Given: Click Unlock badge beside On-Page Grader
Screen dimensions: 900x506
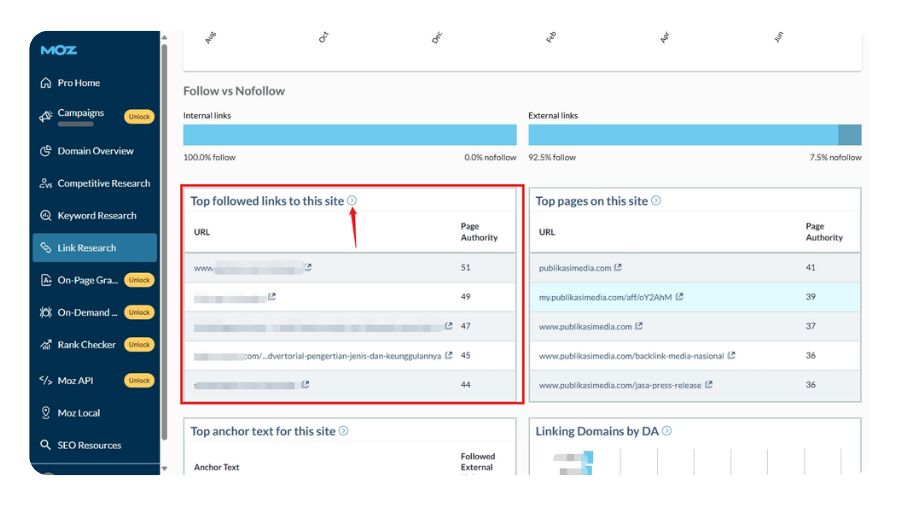Looking at the screenshot, I should click(139, 280).
